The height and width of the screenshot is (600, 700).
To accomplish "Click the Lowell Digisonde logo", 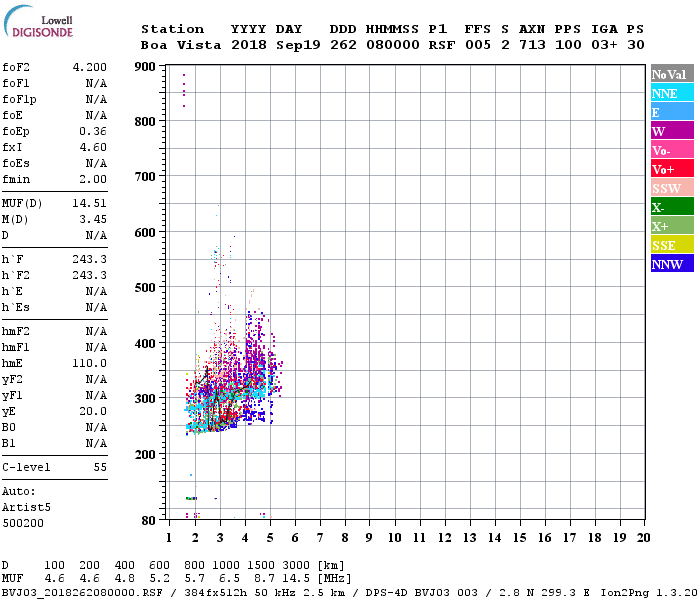I will point(38,22).
